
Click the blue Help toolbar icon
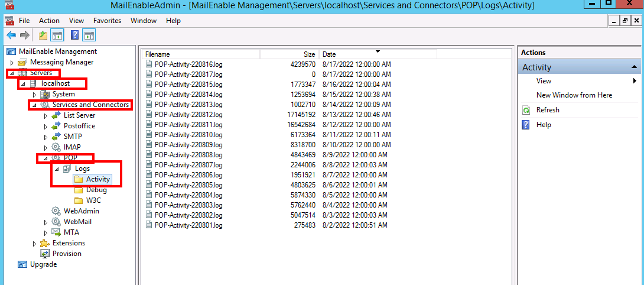click(x=75, y=35)
